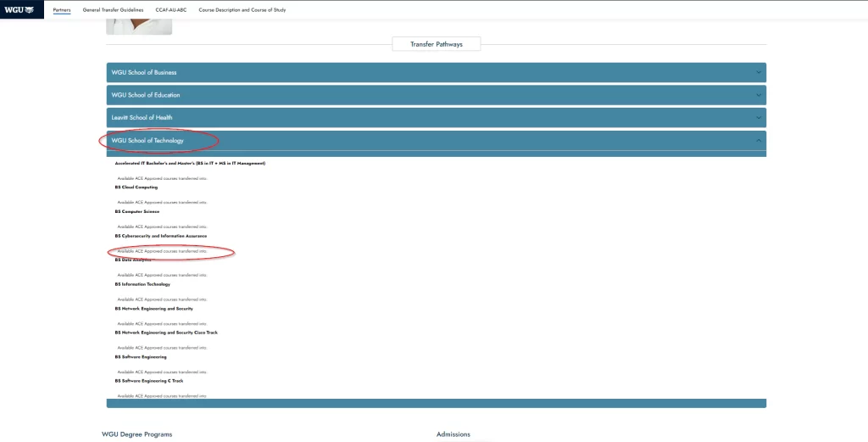868x442 pixels.
Task: Collapse WGU School of Technology chevron
Action: (x=759, y=140)
